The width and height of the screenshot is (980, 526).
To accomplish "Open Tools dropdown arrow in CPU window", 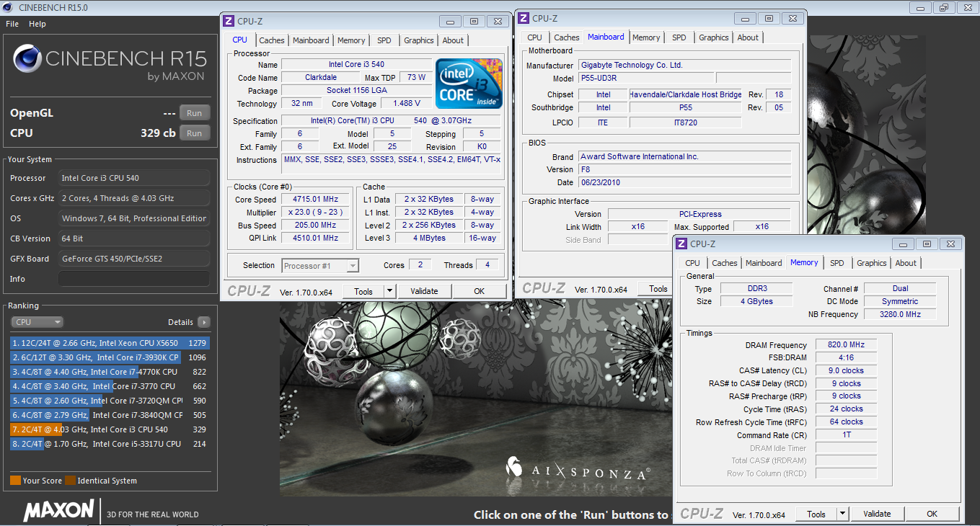I will click(x=389, y=291).
